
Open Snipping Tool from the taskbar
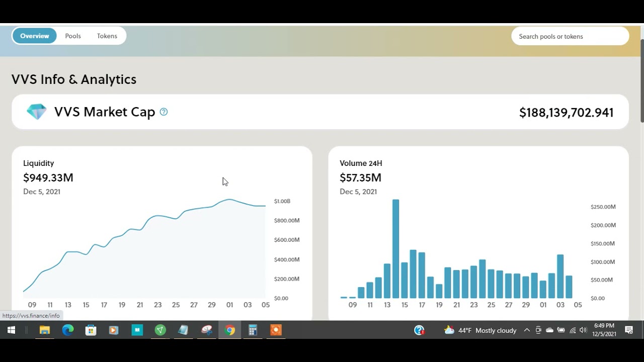pos(207,330)
